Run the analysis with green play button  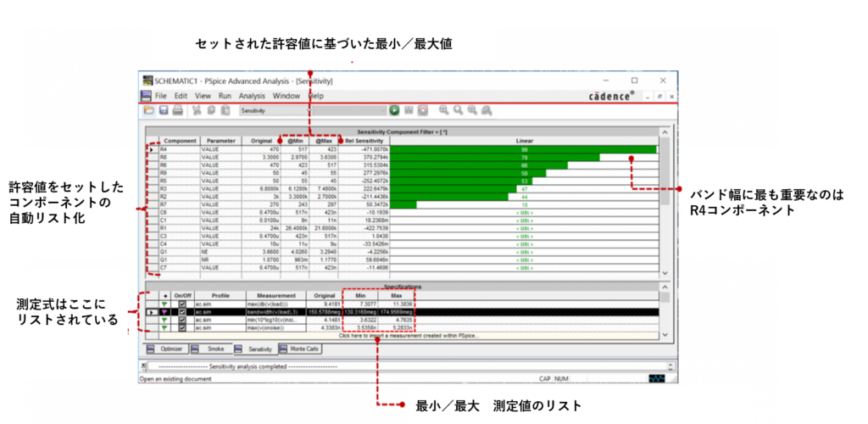(394, 110)
